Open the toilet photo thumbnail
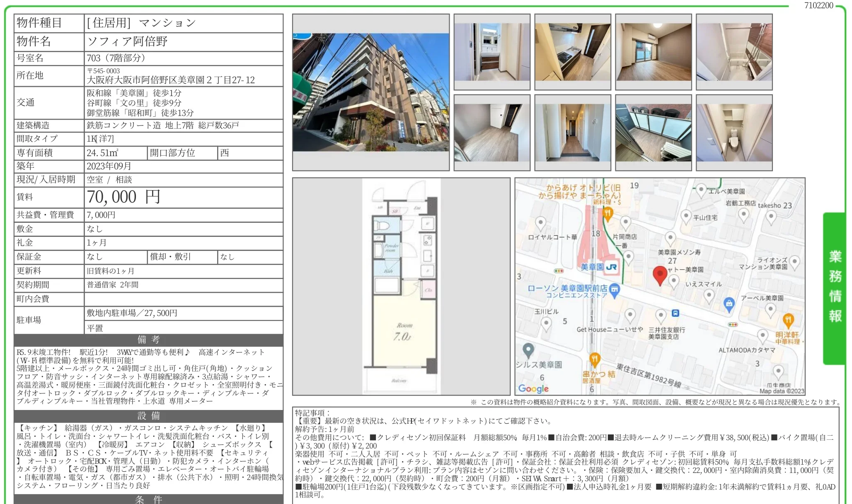852x504 pixels. tap(734, 133)
